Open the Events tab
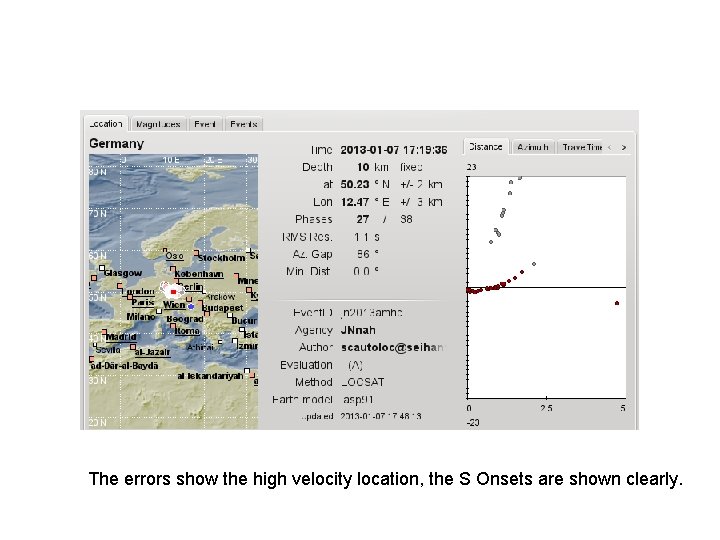The height and width of the screenshot is (540, 720). (244, 124)
